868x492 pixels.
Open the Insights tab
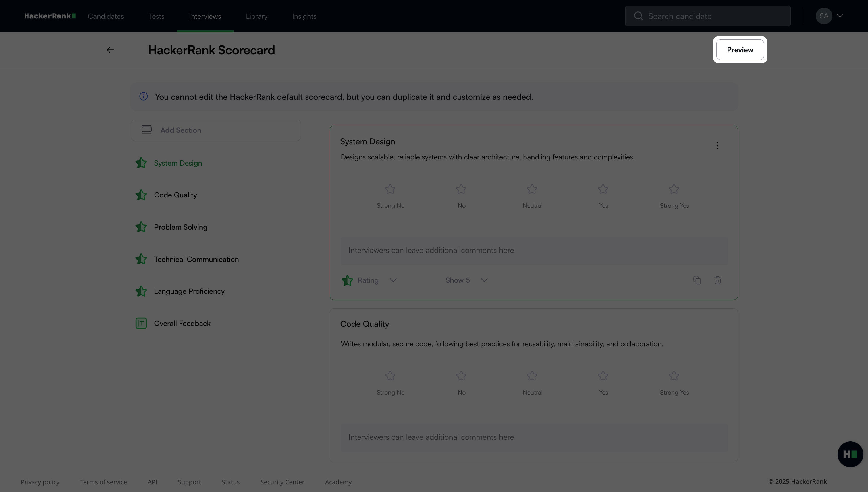(x=304, y=16)
